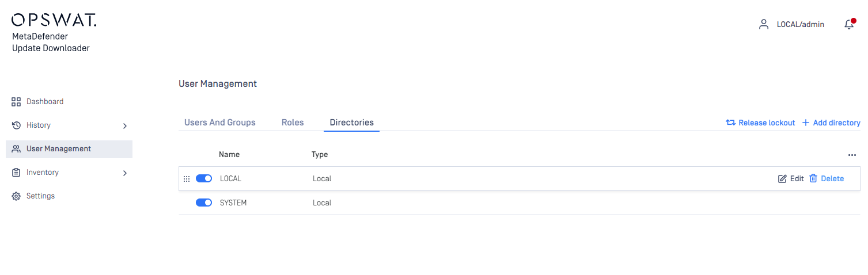Expand the Inventory submenu chevron
The width and height of the screenshot is (868, 275).
(125, 173)
